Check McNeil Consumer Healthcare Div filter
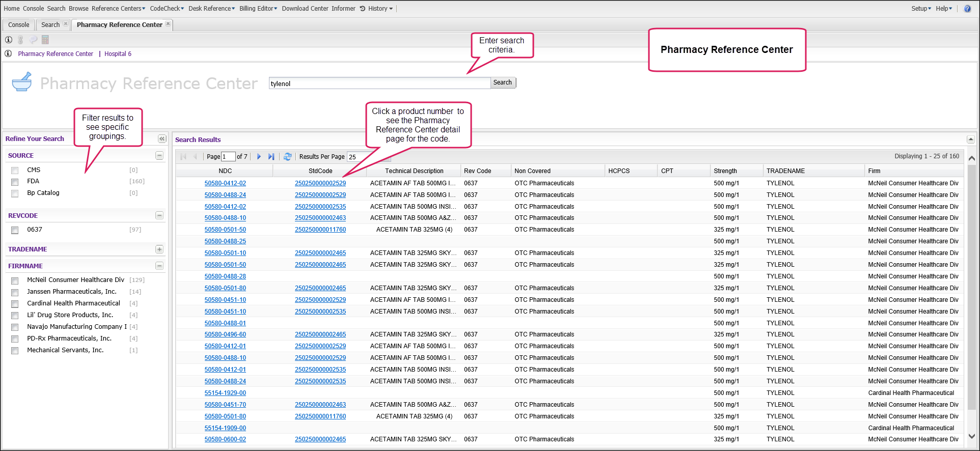Image resolution: width=980 pixels, height=451 pixels. point(15,280)
